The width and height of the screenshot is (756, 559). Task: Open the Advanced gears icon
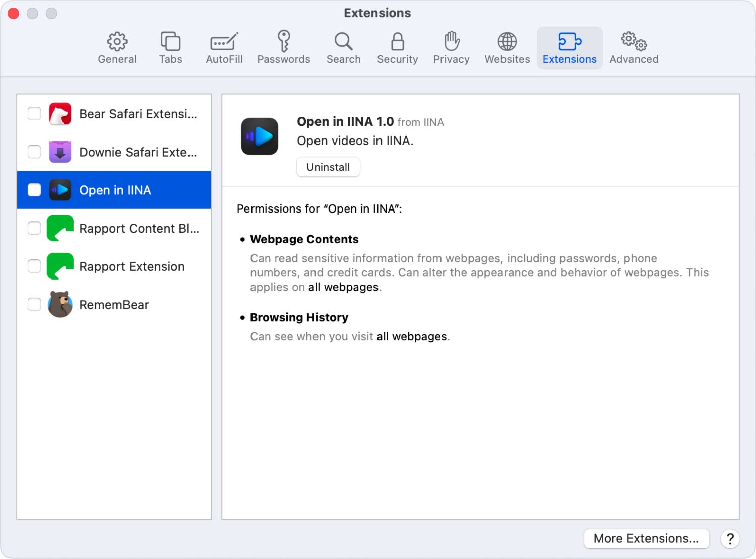click(x=634, y=41)
